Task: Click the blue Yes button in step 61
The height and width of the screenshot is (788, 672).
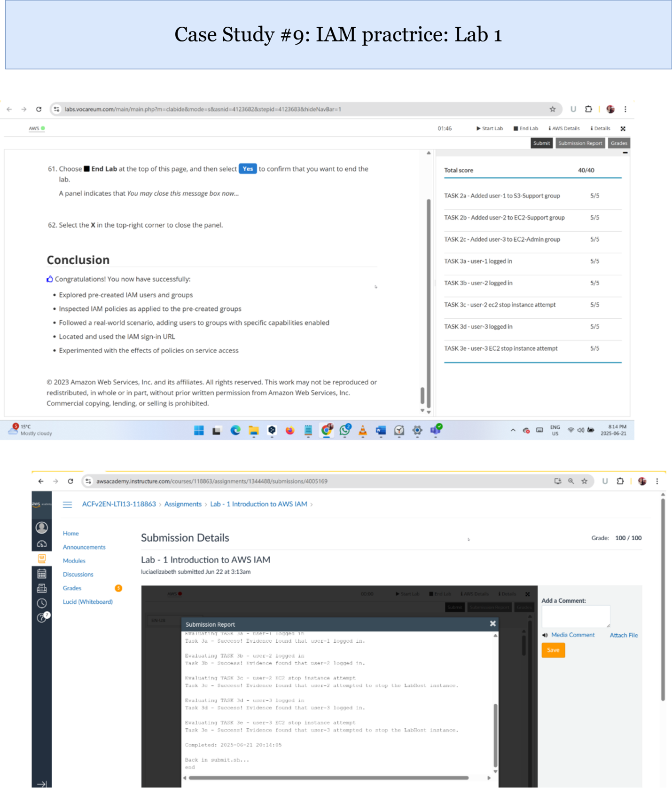Action: (248, 169)
